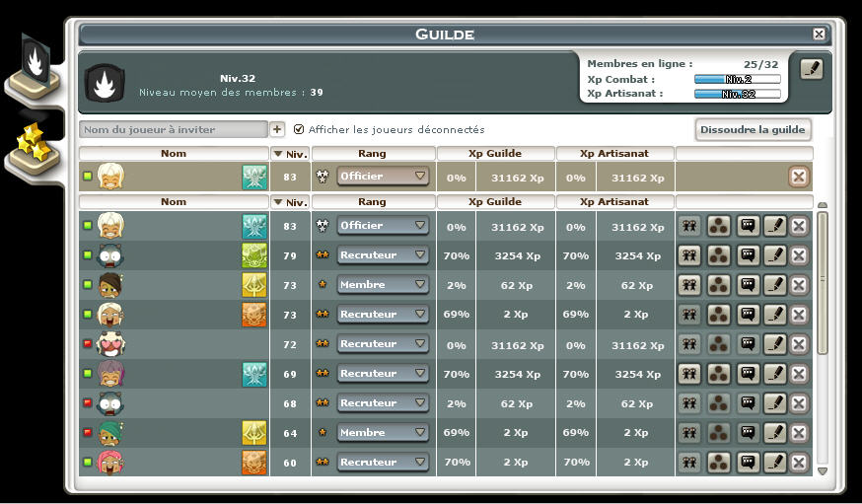The width and height of the screenshot is (862, 504).
Task: Click the scrollbar down arrow
Action: [823, 471]
